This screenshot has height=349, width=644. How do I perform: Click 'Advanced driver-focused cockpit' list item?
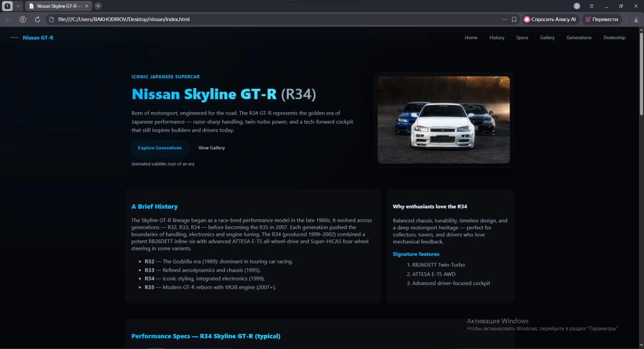coord(451,283)
